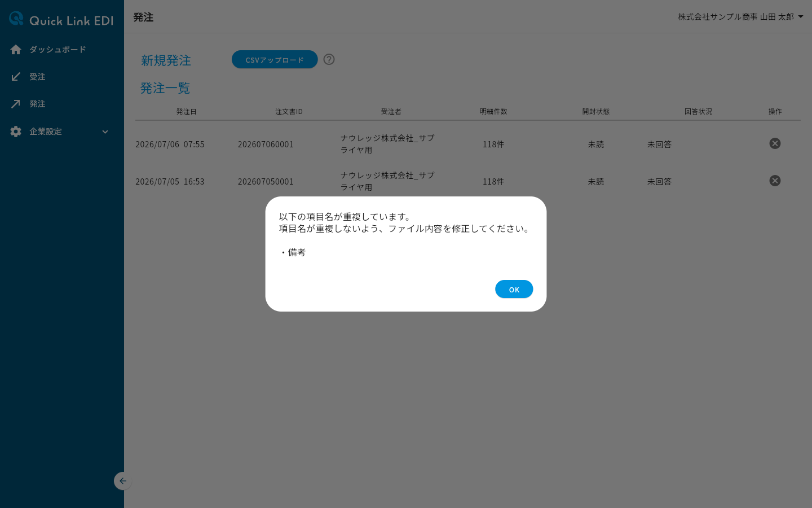The height and width of the screenshot is (508, 812).
Task: Click 118件 in the 202607060001 row
Action: [x=493, y=144]
